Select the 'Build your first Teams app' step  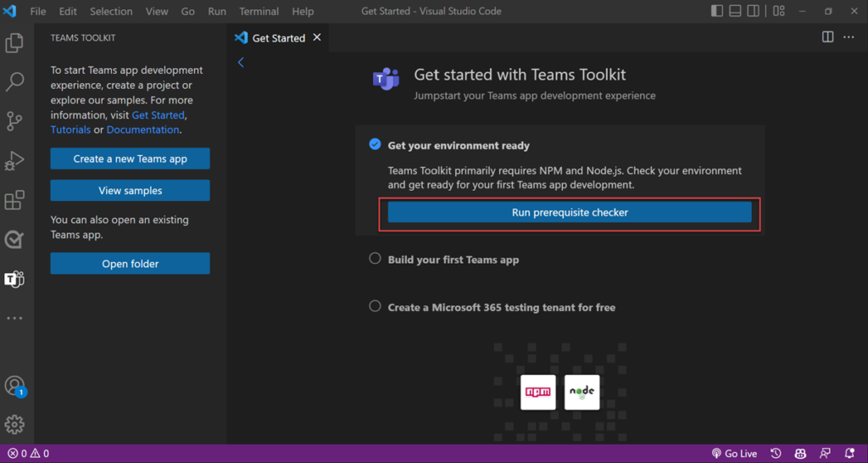pos(453,259)
